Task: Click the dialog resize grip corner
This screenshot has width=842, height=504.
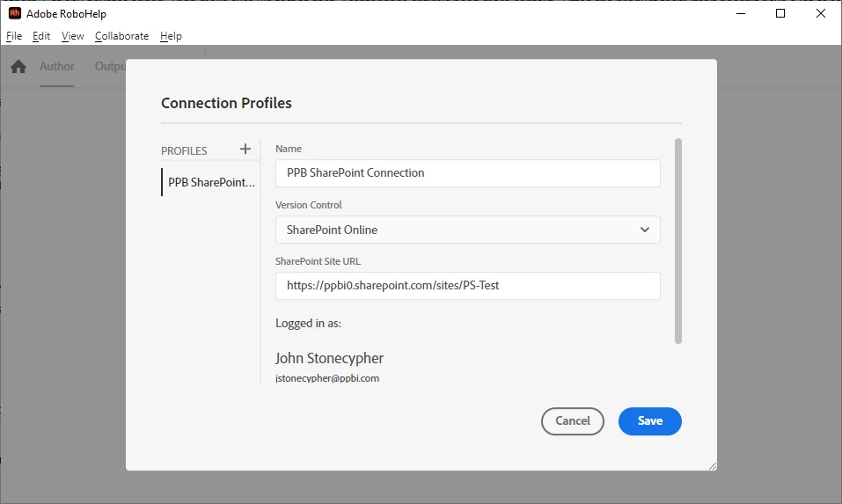Action: pos(712,466)
